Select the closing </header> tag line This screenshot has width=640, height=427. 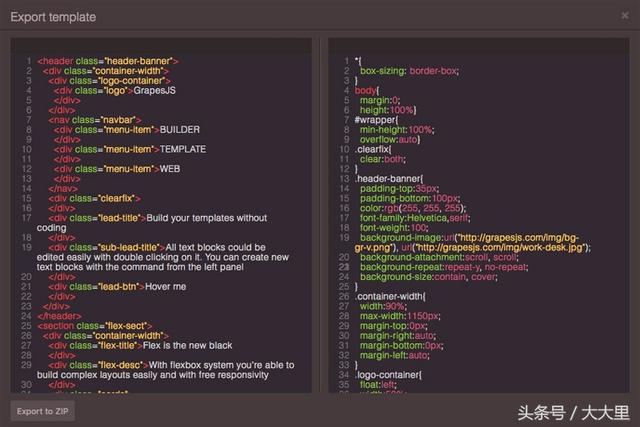click(x=59, y=316)
